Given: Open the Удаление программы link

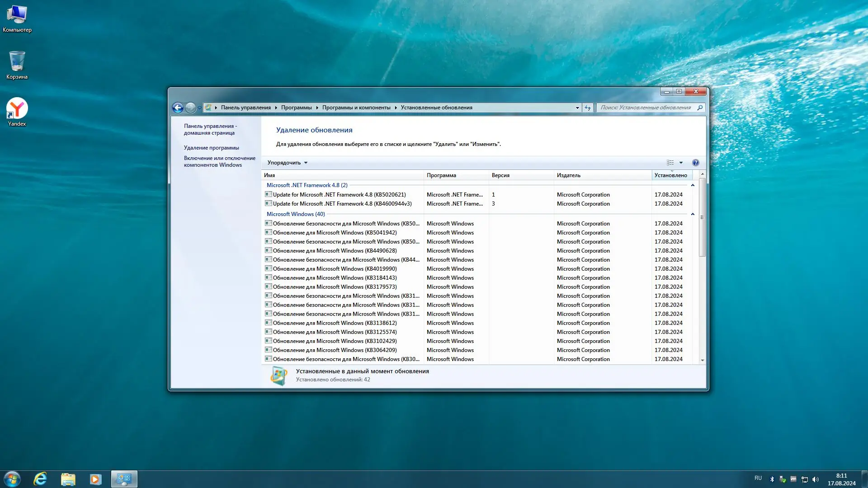Looking at the screenshot, I should point(211,148).
